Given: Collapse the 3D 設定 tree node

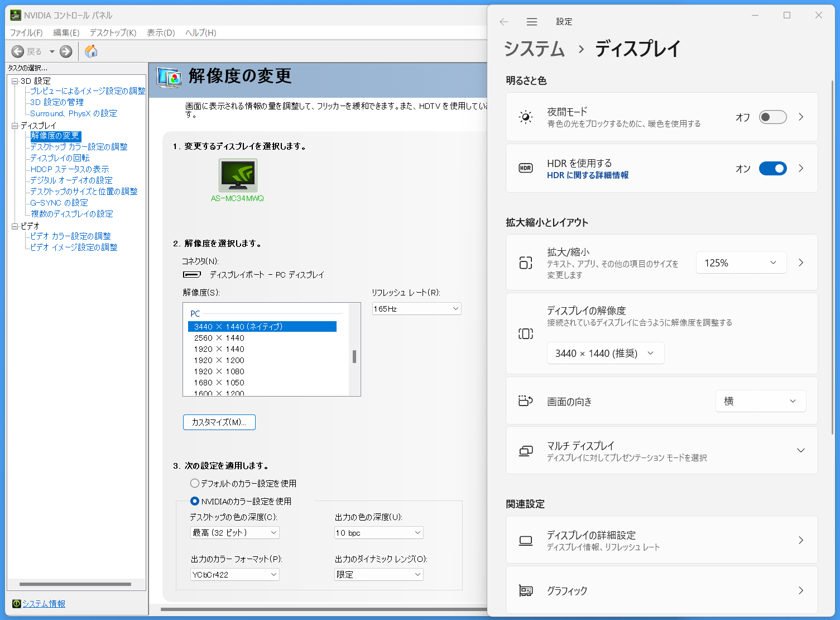Looking at the screenshot, I should tap(15, 81).
